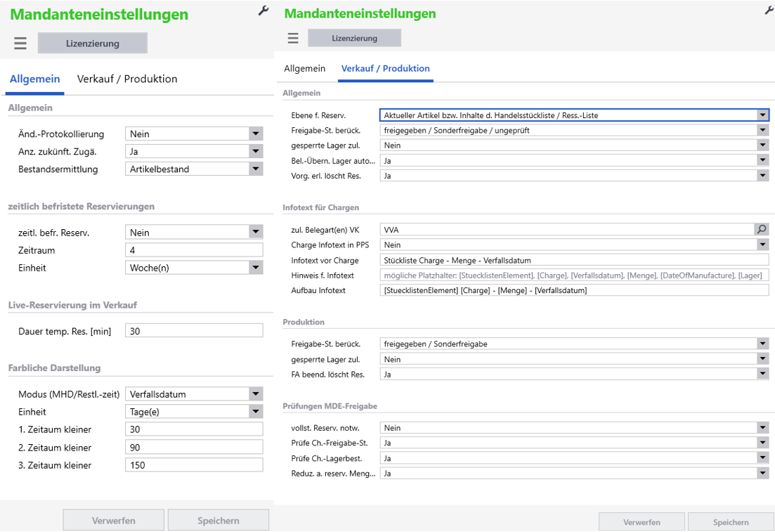The height and width of the screenshot is (532, 775).
Task: Click Lizenzierung button in the left panel
Action: (x=93, y=43)
